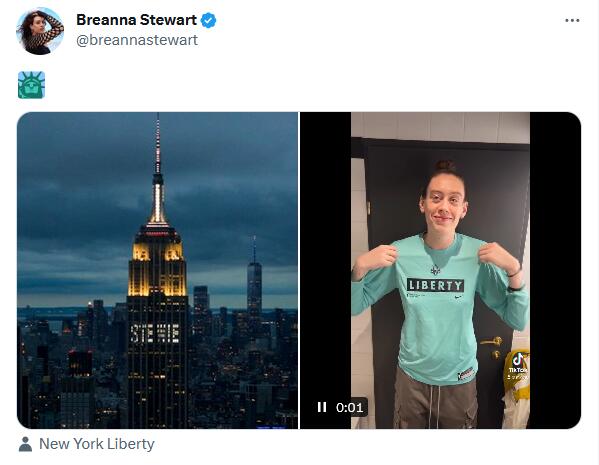The image size is (599, 465).
Task: Pause the video with the pause icon
Action: coord(322,407)
